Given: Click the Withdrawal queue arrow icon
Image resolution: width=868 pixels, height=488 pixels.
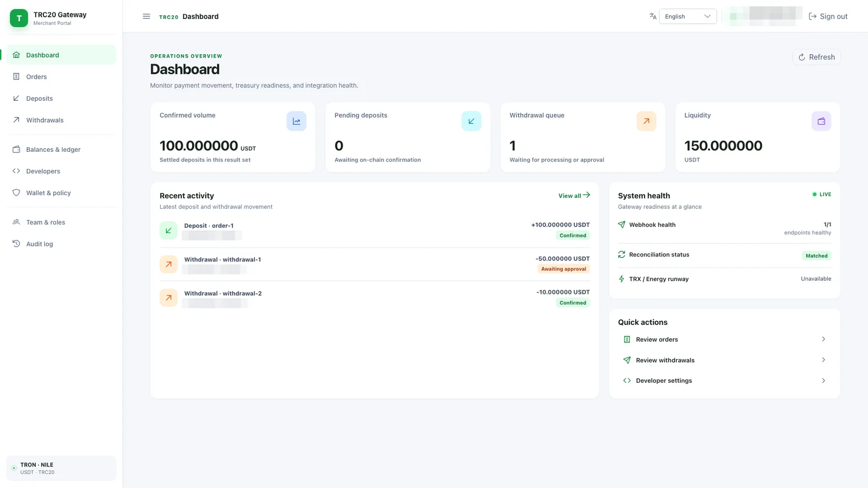Looking at the screenshot, I should (646, 121).
